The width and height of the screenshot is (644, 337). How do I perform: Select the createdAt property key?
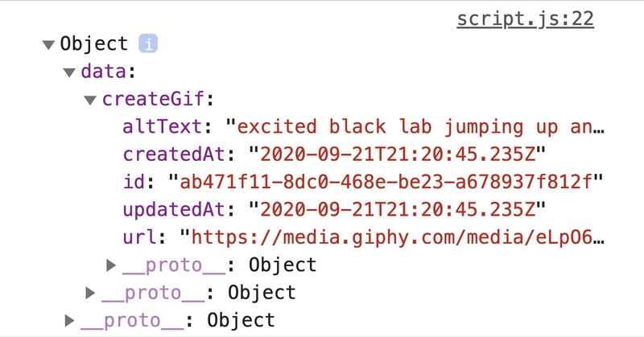(x=174, y=154)
